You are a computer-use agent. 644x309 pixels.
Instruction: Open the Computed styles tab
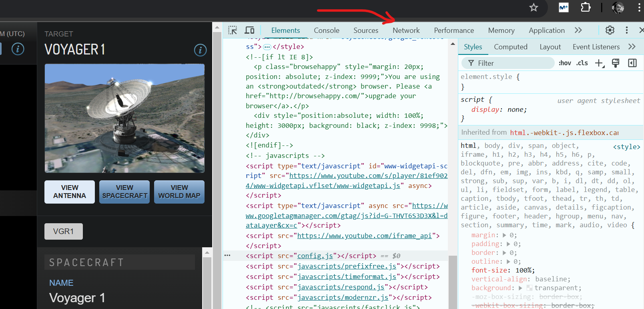[510, 47]
